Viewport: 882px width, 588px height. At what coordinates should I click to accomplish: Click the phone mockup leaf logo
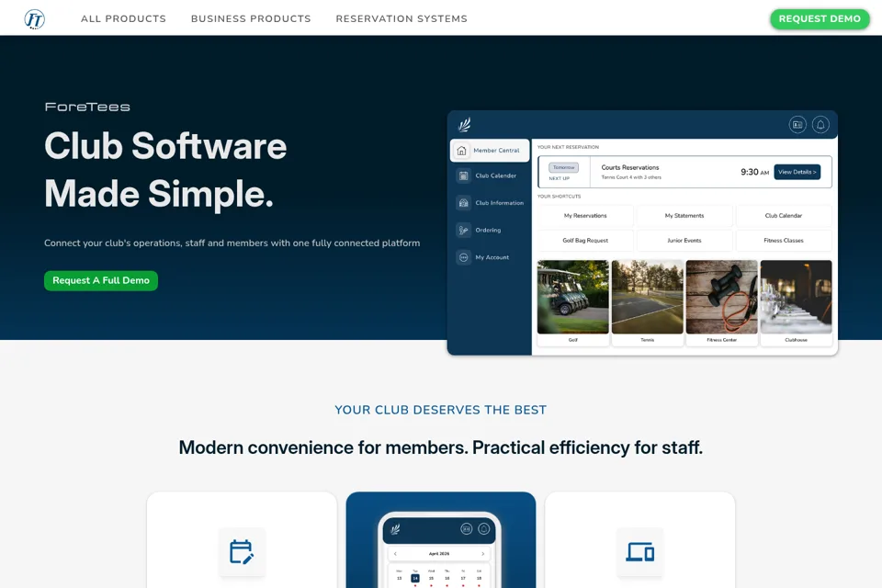pyautogui.click(x=395, y=529)
